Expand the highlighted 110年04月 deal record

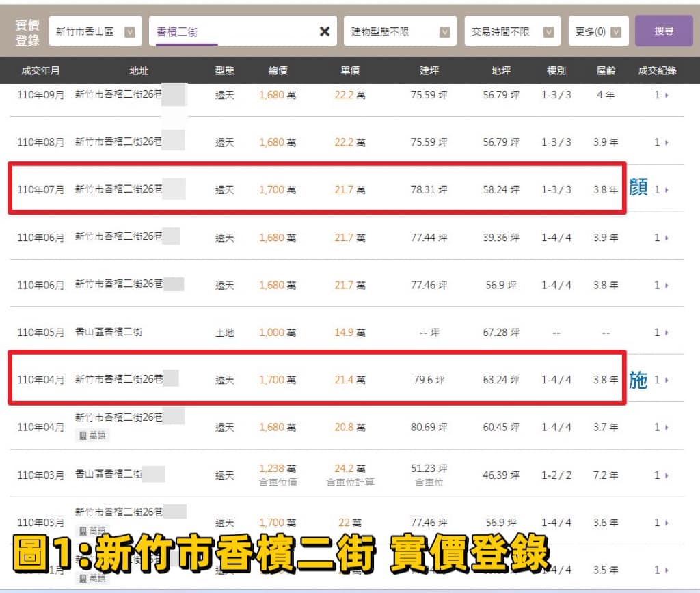660,380
